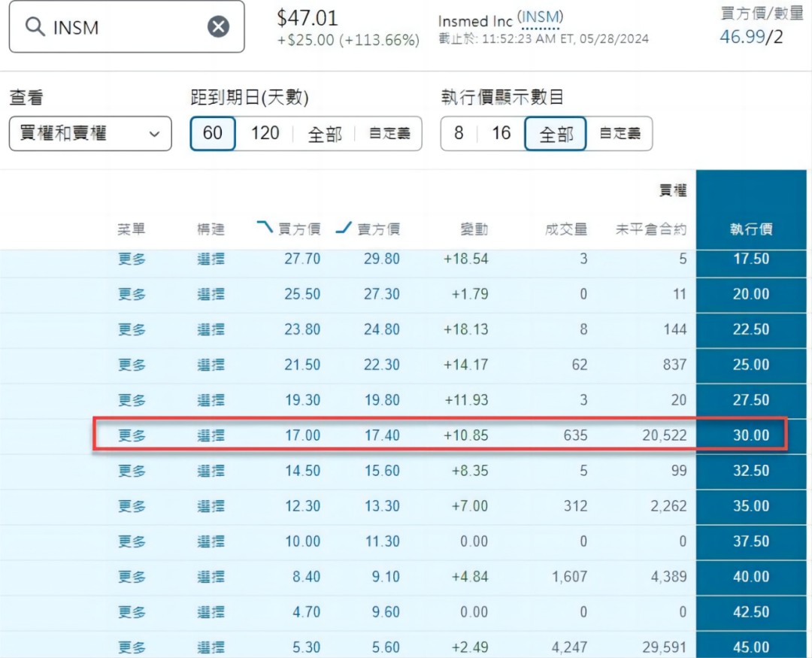Image resolution: width=812 pixels, height=658 pixels.
Task: Open 更多 menu for 32.50 strike
Action: tap(132, 471)
